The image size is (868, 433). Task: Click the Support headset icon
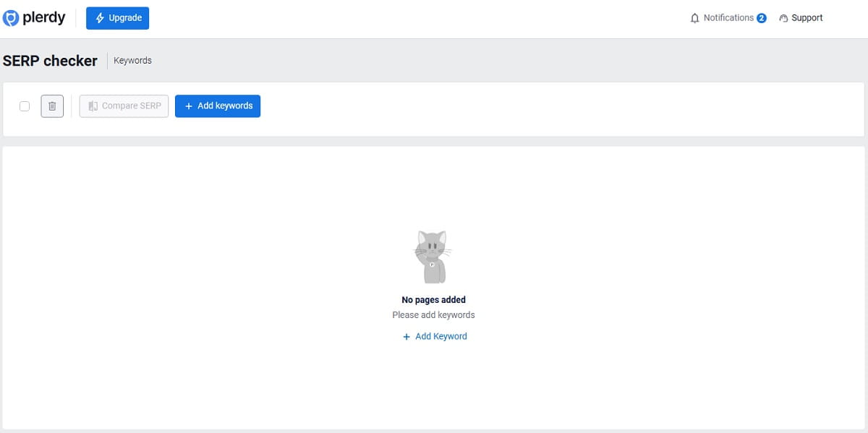783,17
